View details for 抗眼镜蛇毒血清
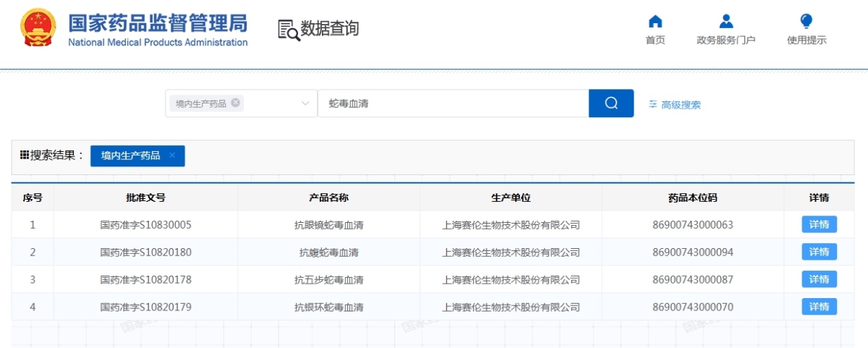 (x=819, y=224)
